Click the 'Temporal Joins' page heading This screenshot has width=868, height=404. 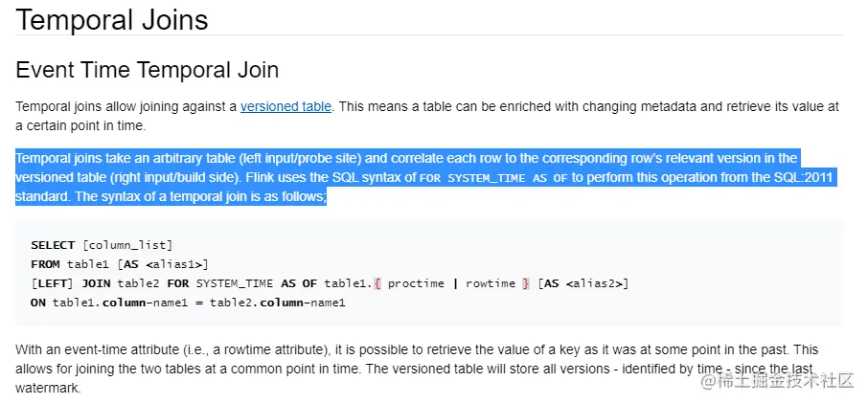[x=112, y=19]
